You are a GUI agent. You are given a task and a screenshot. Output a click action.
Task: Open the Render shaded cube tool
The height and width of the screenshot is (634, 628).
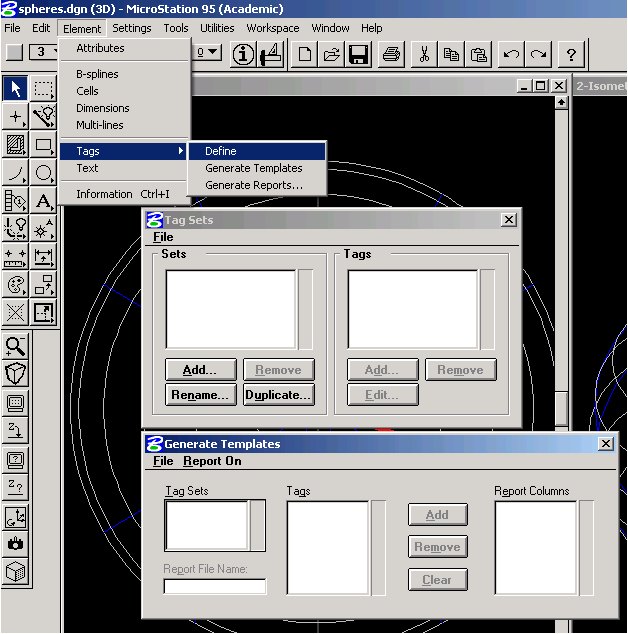coord(15,572)
